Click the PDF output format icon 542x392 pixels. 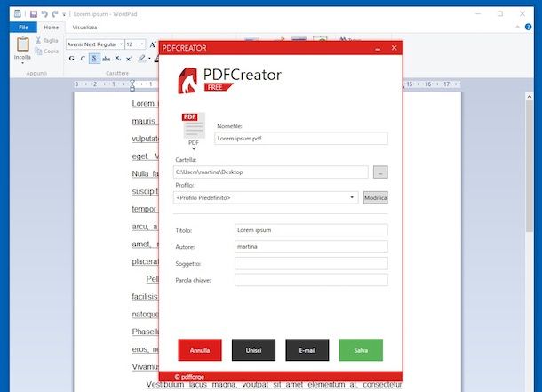tap(194, 125)
